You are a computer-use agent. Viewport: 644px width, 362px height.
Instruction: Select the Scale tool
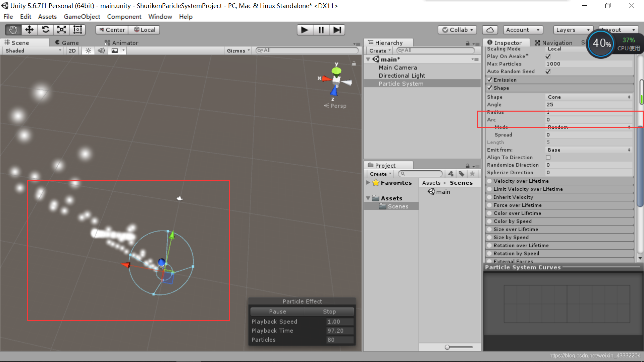61,30
